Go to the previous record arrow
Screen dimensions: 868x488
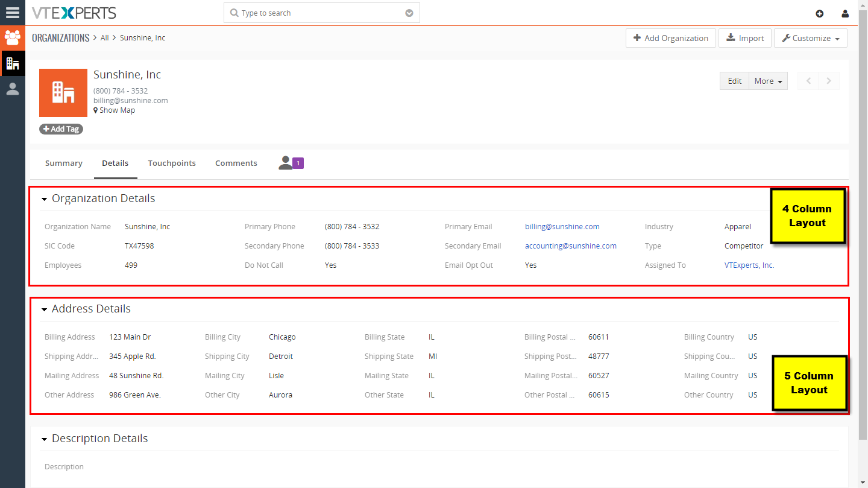[x=808, y=81]
